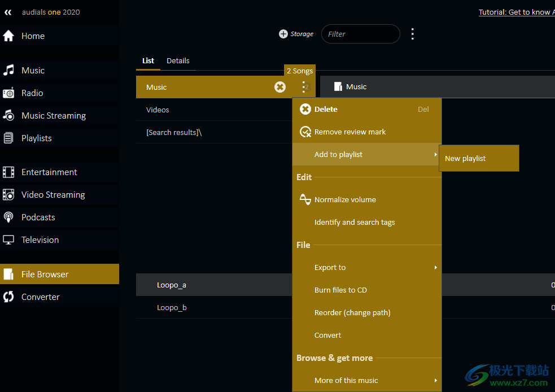Click the Entertainment film strip icon
Screen dimensions: 555x392
[x=8, y=172]
